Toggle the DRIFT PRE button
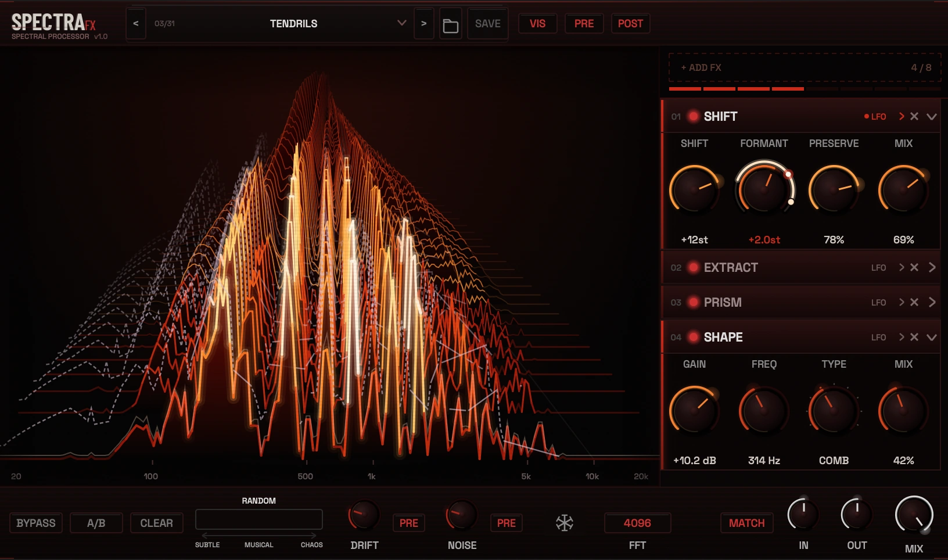 point(409,523)
